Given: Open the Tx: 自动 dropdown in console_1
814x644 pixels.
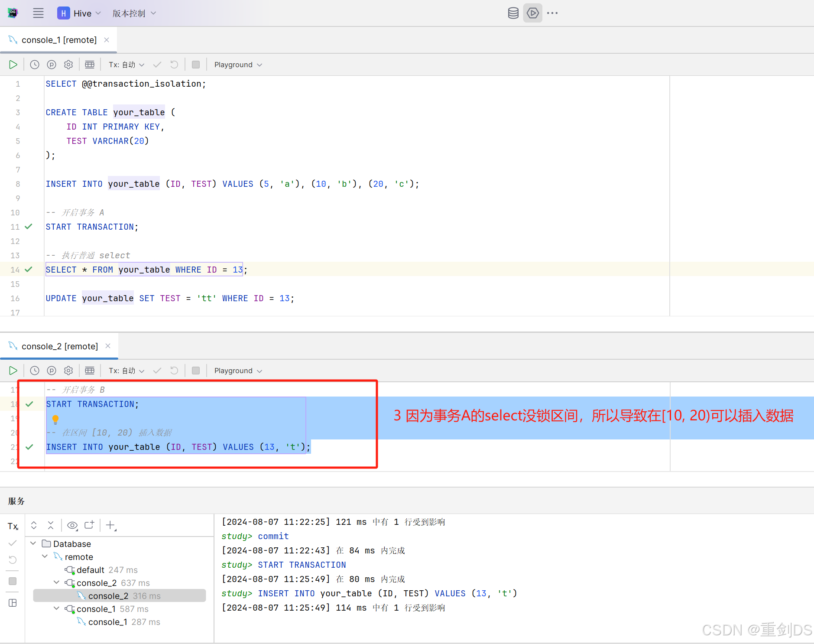Looking at the screenshot, I should coord(126,65).
